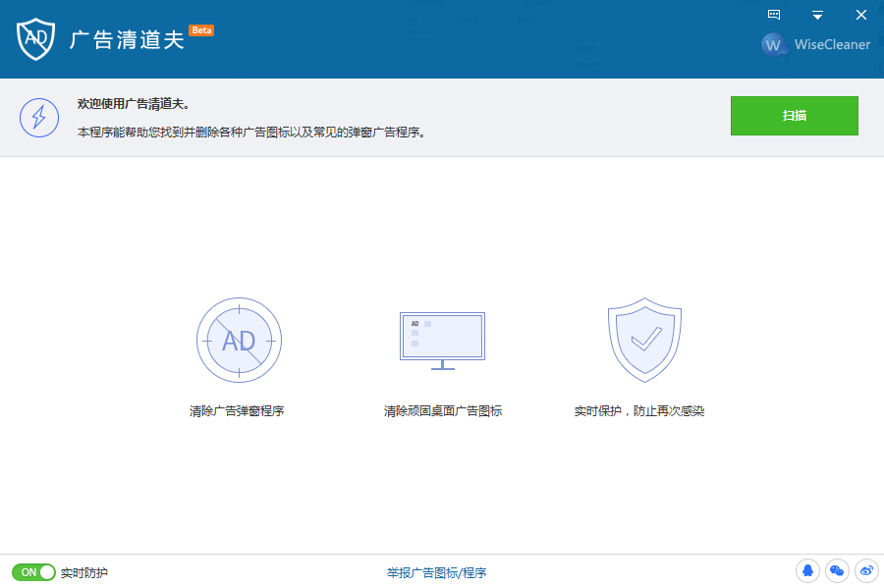Click the 实时保护，防止再次感染 label
This screenshot has height=588, width=884.
pos(639,411)
